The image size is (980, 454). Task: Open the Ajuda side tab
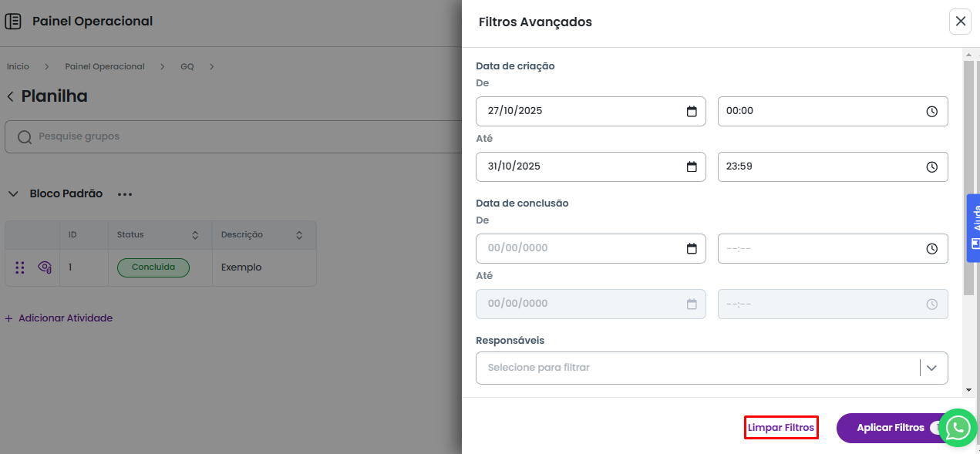coord(973,227)
